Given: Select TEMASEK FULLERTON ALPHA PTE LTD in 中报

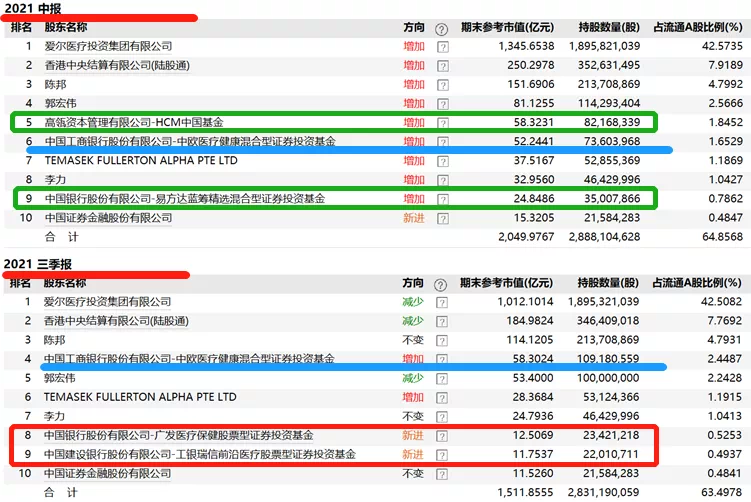Looking at the screenshot, I should click(x=141, y=161).
